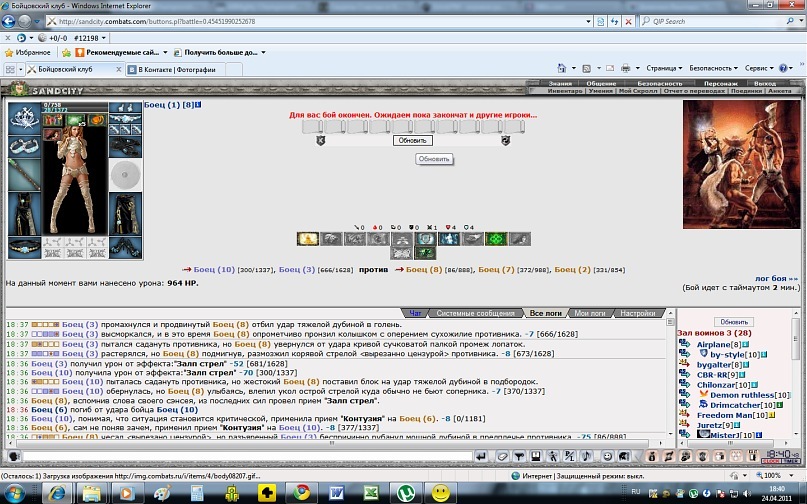Open the Безопасность dropdown in IE toolbar
807x504 pixels.
click(x=713, y=68)
